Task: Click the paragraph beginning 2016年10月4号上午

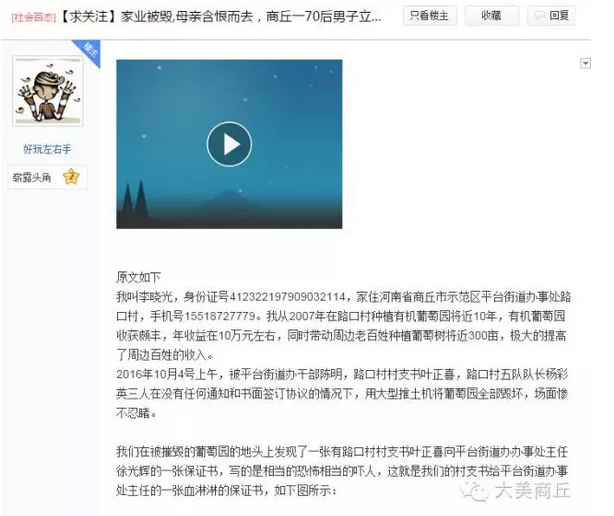Action: [x=342, y=393]
